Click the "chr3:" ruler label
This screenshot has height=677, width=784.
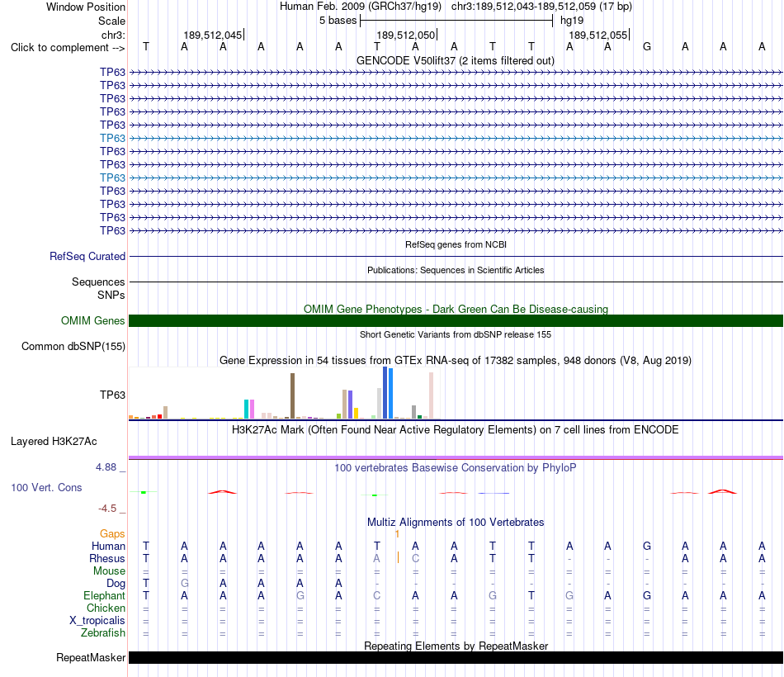pyautogui.click(x=113, y=35)
